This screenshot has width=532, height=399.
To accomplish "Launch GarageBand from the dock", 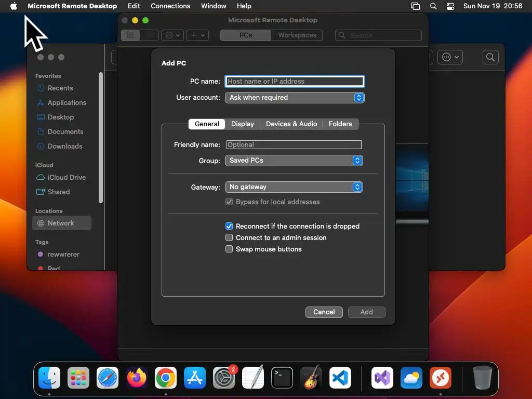I will (x=311, y=378).
